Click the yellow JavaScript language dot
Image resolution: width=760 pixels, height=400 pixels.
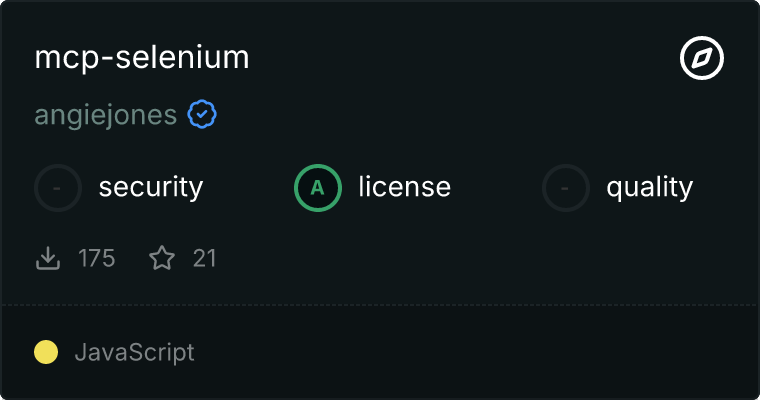coord(46,352)
